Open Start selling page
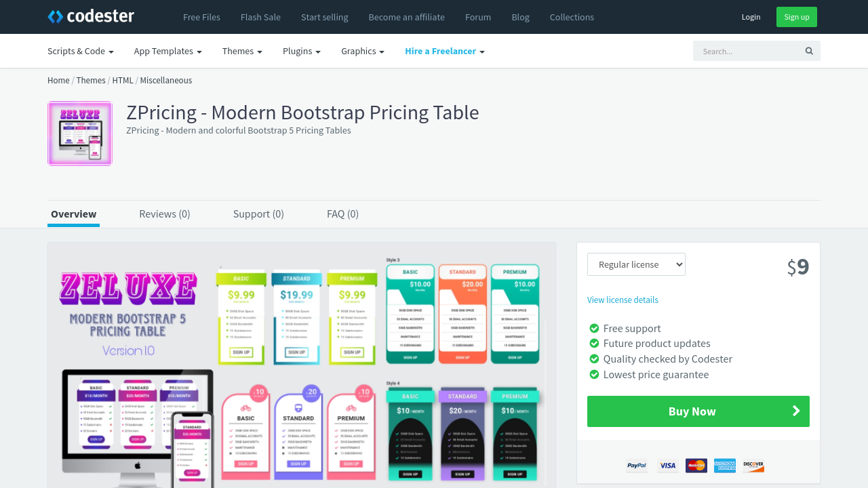Screen dimensions: 868x488 (x=325, y=17)
